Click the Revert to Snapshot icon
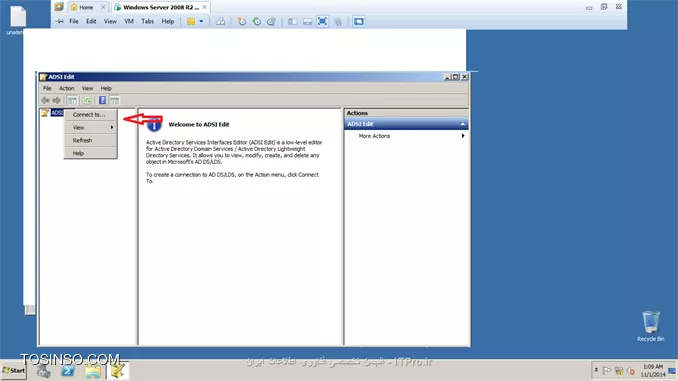The image size is (678, 381). (x=257, y=21)
